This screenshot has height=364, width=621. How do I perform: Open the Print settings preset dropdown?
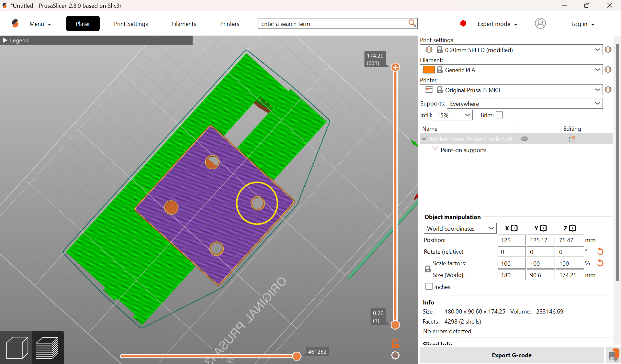pyautogui.click(x=511, y=50)
